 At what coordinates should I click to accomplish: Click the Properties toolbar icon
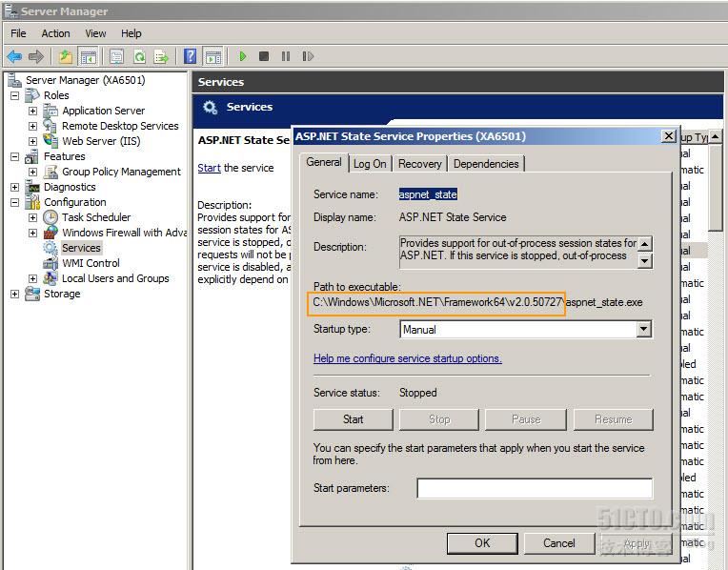pyautogui.click(x=116, y=56)
